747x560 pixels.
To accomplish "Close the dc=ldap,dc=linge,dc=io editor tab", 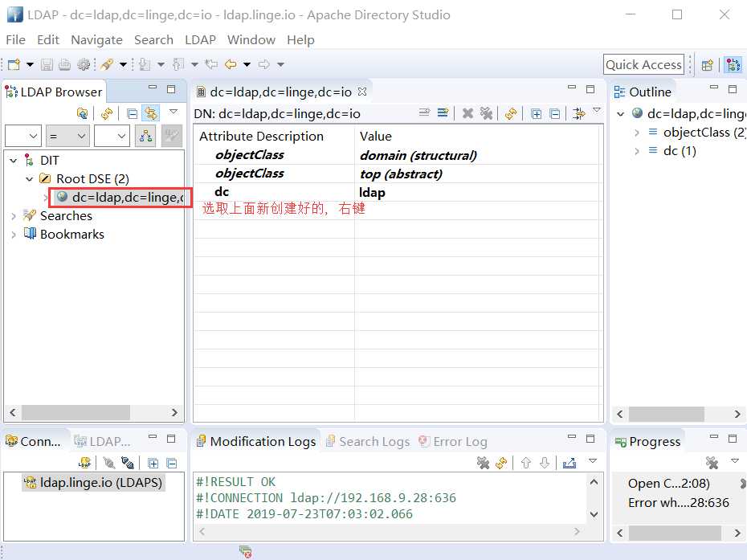I will [x=362, y=92].
